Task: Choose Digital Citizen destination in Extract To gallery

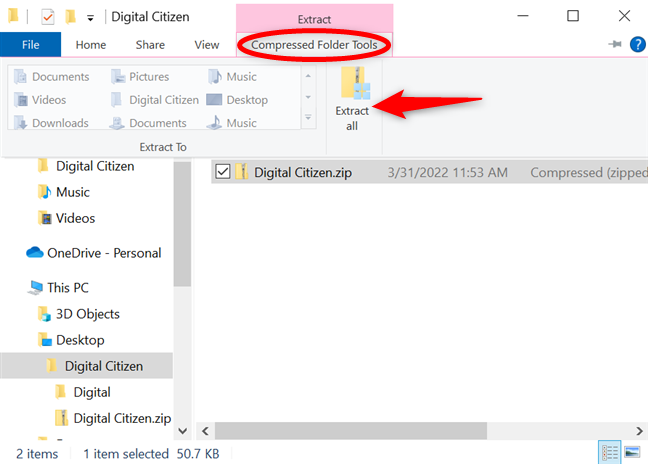Action: click(155, 100)
